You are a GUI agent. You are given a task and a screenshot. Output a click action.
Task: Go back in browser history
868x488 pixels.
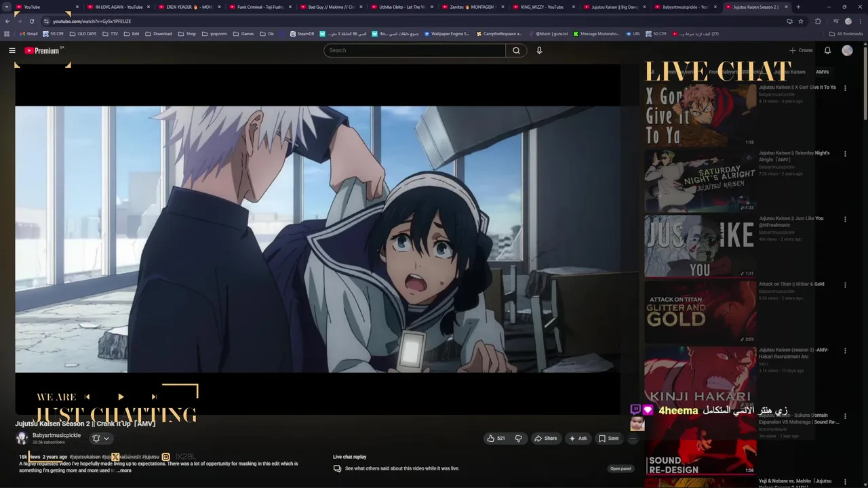7,21
